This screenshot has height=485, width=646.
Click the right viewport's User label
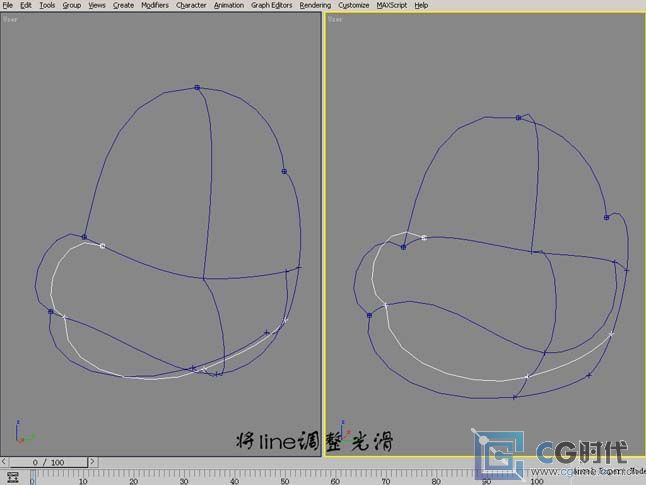tap(335, 18)
